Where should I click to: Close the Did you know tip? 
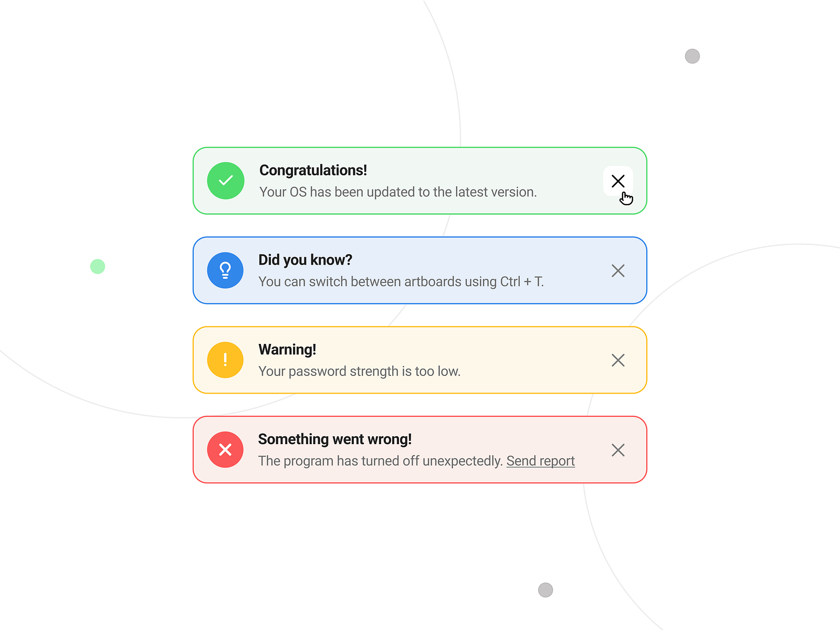point(618,270)
